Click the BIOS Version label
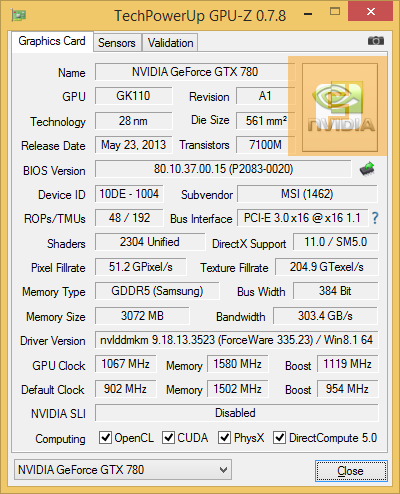400x494 pixels. coord(54,171)
